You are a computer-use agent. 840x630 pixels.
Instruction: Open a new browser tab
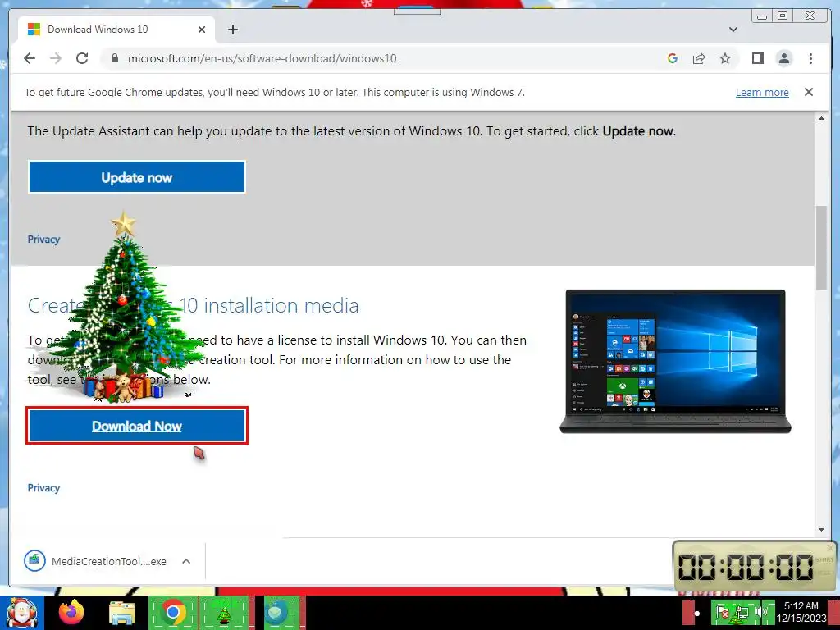[x=232, y=30]
